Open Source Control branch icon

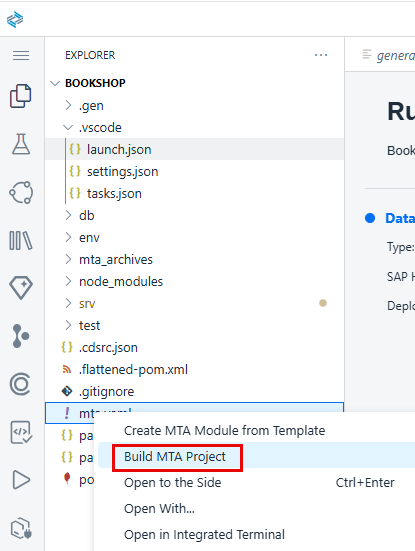[x=21, y=336]
